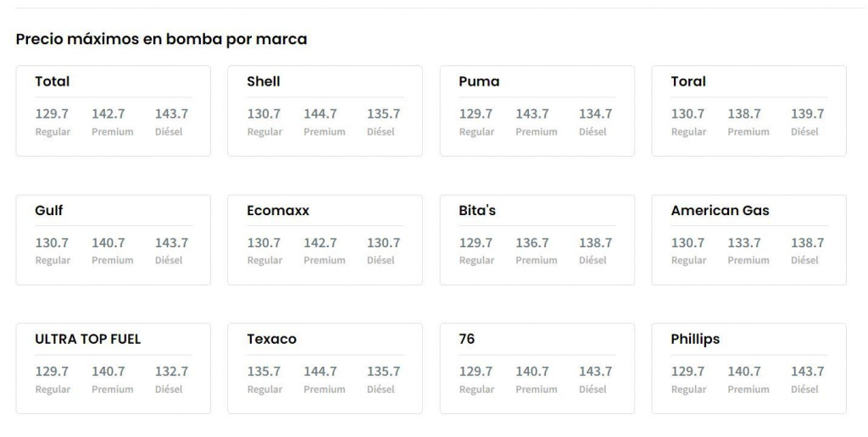
Task: Select the ULTRA TOP FUEL heading
Action: tap(88, 339)
